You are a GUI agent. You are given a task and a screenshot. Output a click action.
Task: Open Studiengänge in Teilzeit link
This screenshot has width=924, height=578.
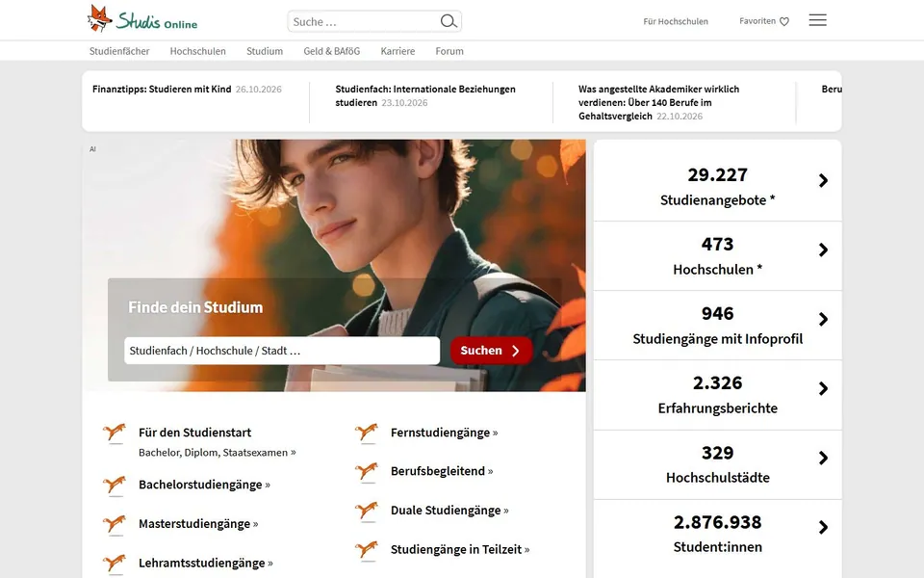[x=460, y=550]
